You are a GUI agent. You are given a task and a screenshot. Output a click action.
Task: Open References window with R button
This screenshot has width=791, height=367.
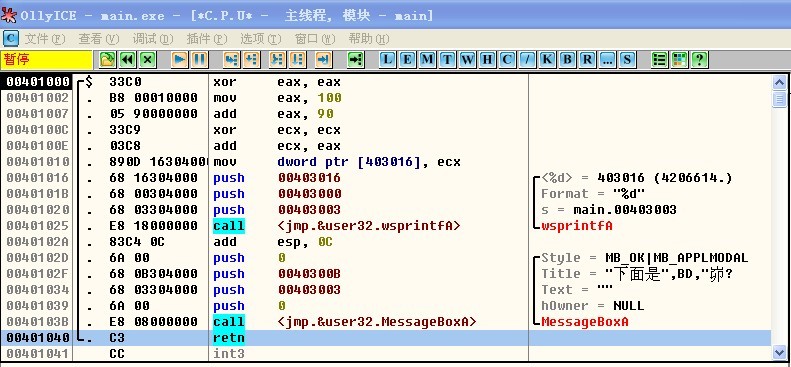coord(587,60)
